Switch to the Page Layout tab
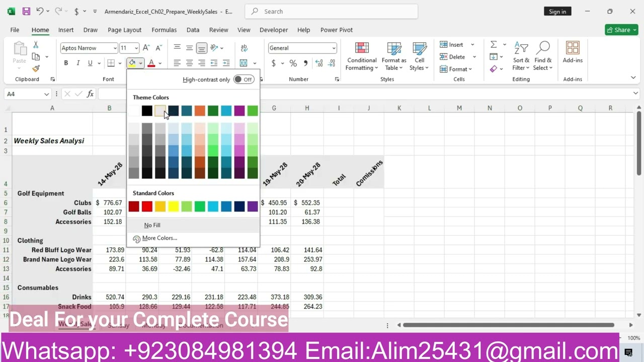Screen dimensions: 644x362 [x=124, y=30]
